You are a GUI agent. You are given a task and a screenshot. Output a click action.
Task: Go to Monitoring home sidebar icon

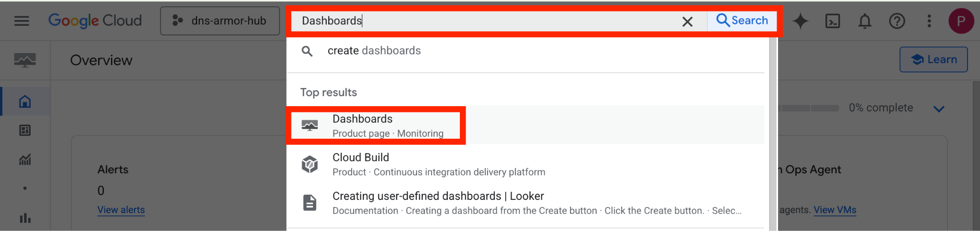[25, 101]
